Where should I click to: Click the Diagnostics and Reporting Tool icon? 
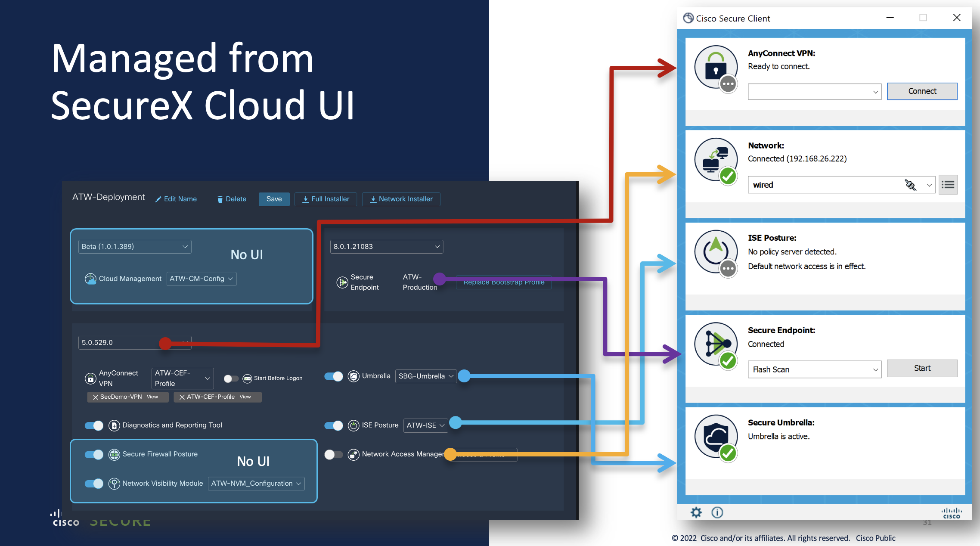(114, 425)
